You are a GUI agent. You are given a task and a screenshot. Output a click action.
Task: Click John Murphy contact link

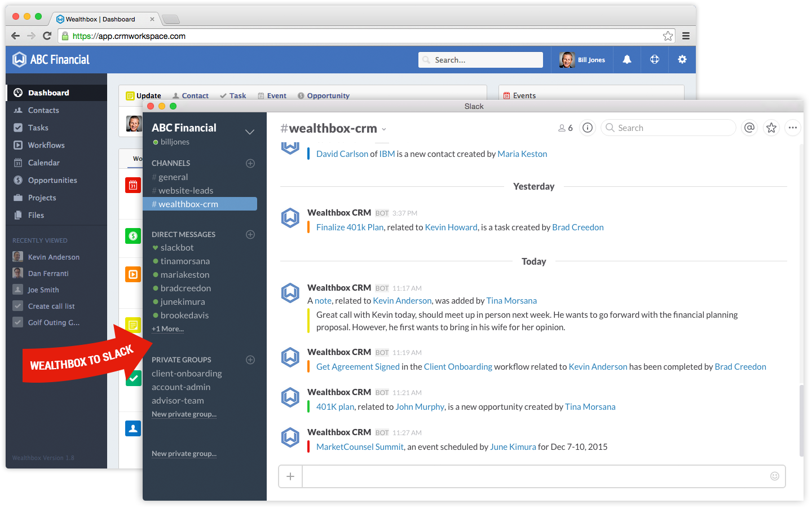click(420, 406)
